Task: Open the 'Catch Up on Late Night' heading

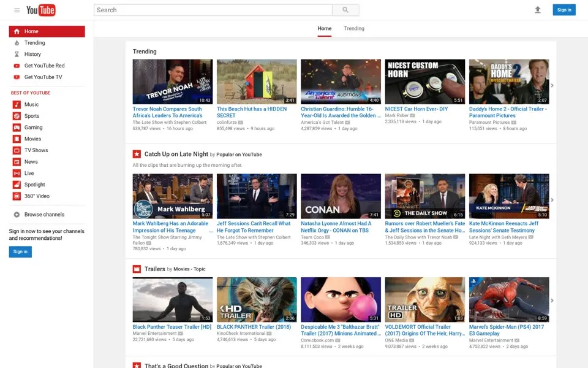Action: tap(176, 154)
